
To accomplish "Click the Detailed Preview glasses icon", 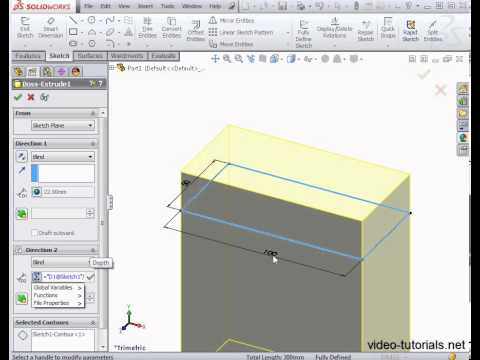I will [44, 97].
